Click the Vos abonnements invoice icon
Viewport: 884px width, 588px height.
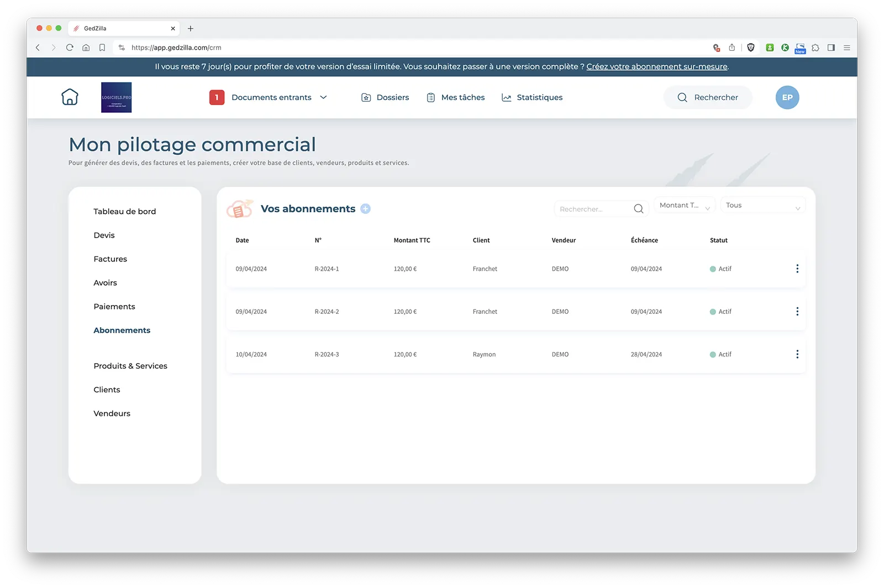pos(239,209)
